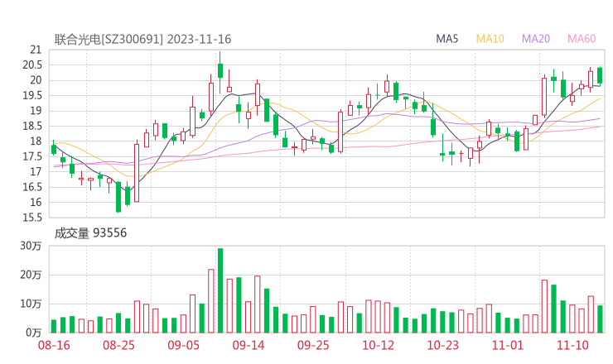Screen dimensions: 613x364
Task: Click the 10-12 date axis label
Action: click(378, 345)
